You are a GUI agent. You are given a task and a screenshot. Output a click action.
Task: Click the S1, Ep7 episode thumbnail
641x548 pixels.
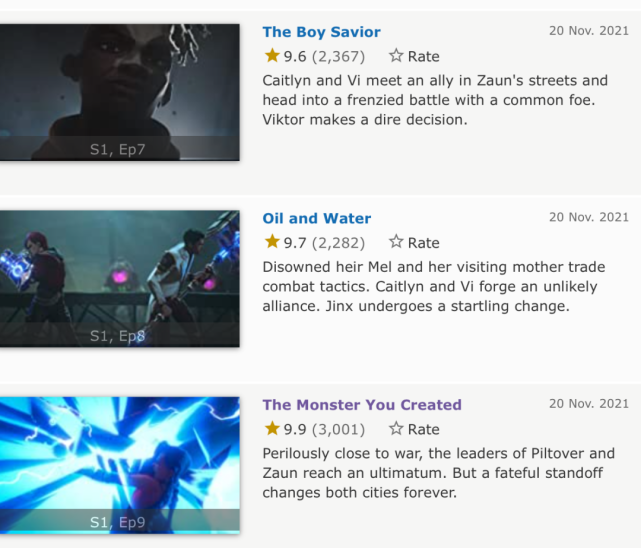[x=119, y=92]
